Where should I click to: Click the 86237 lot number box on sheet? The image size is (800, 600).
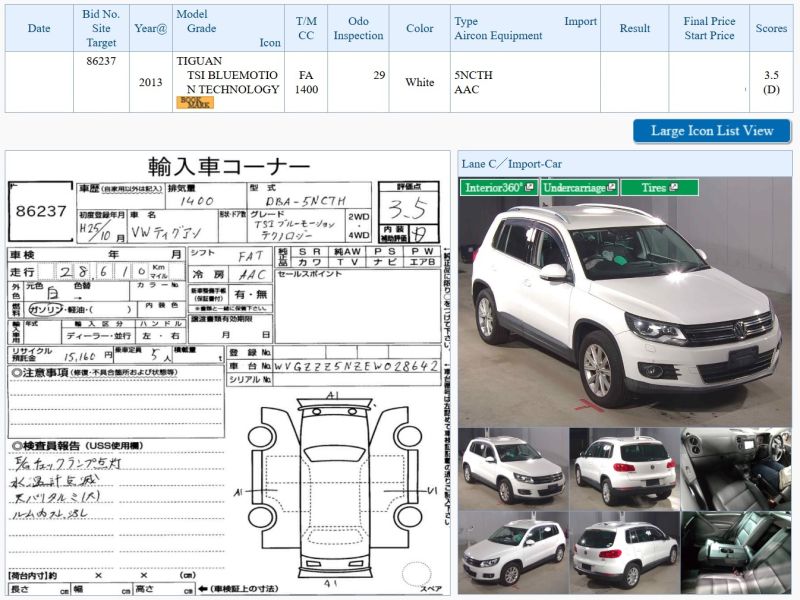click(41, 211)
